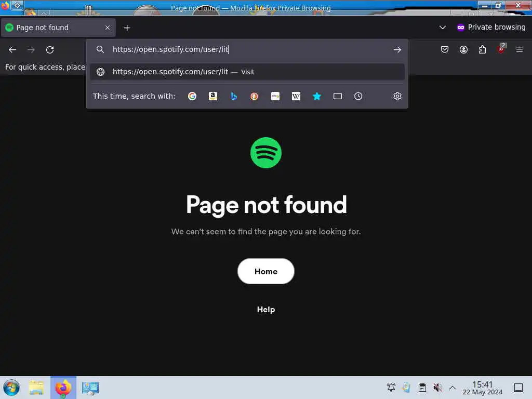Search history with the clock icon
The image size is (532, 399).
(x=358, y=96)
